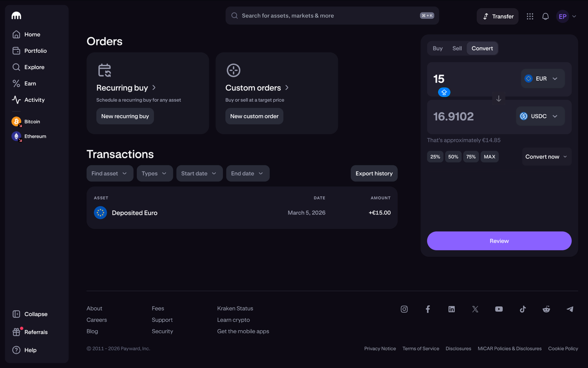Open the Start date picker
Screen dimensions: 588x368
pos(199,174)
